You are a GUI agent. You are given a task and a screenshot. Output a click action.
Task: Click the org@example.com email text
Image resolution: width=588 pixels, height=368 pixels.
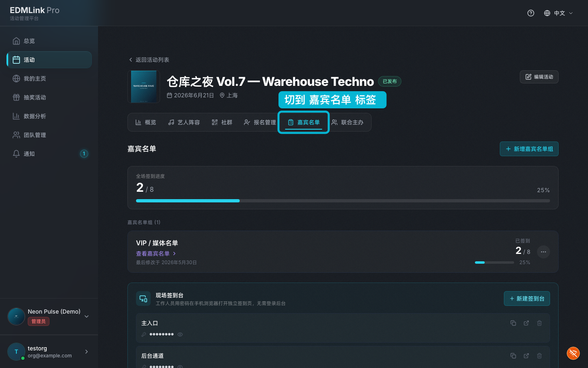(x=50, y=356)
